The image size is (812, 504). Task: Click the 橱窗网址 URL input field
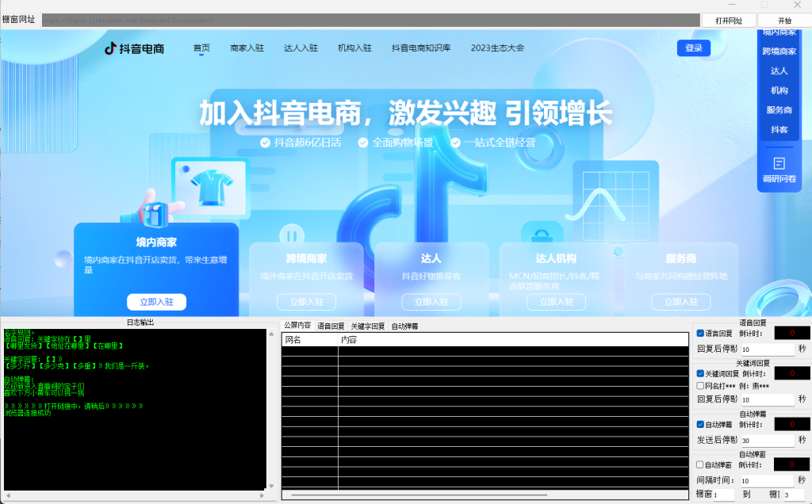coord(370,21)
